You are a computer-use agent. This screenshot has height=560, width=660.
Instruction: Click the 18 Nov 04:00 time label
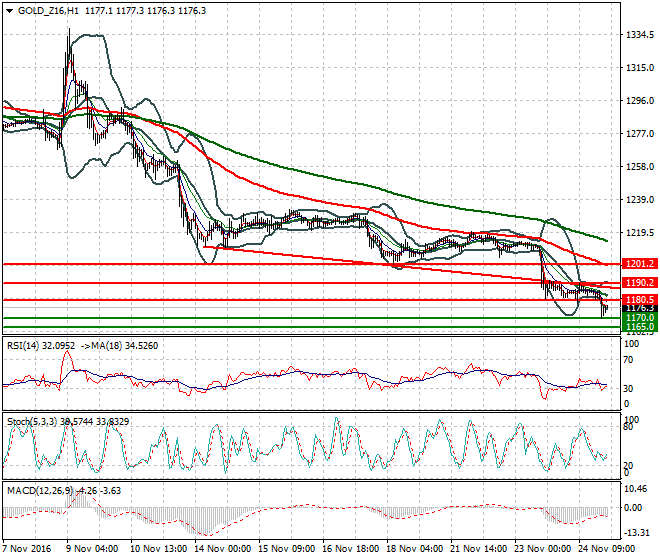tap(414, 549)
